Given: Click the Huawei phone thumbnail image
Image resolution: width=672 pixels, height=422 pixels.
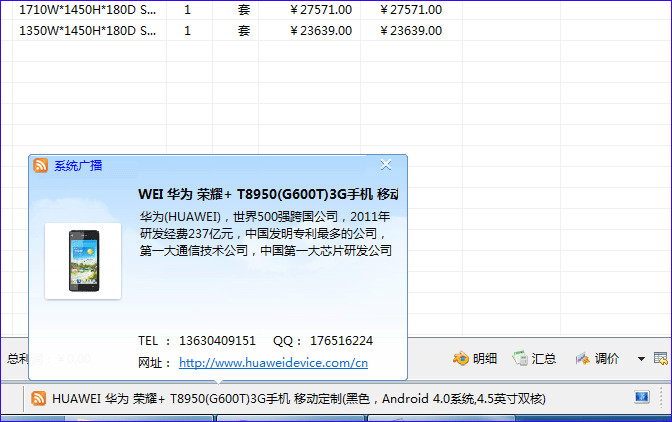Looking at the screenshot, I should [x=83, y=261].
